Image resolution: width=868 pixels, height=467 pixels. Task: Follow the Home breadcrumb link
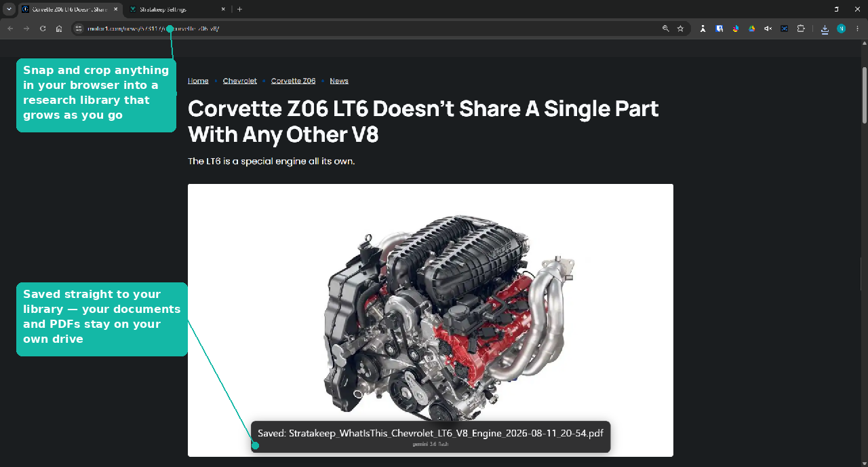point(198,81)
